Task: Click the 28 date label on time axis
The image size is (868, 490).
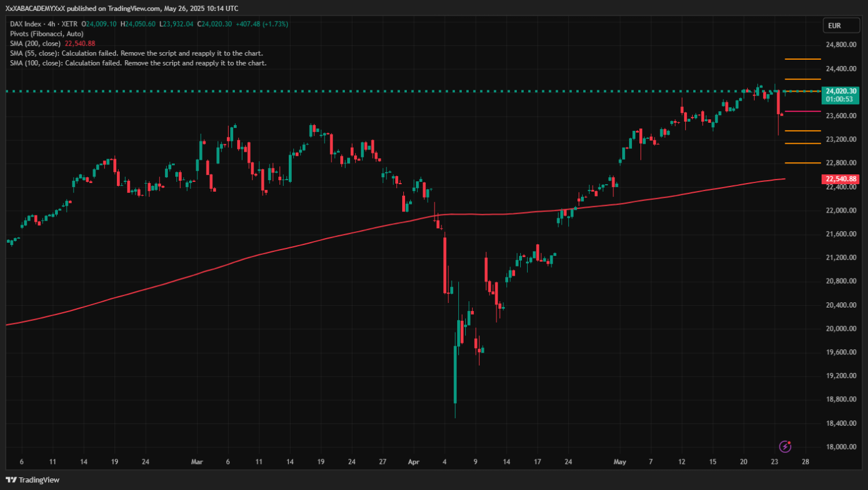Action: pos(806,462)
